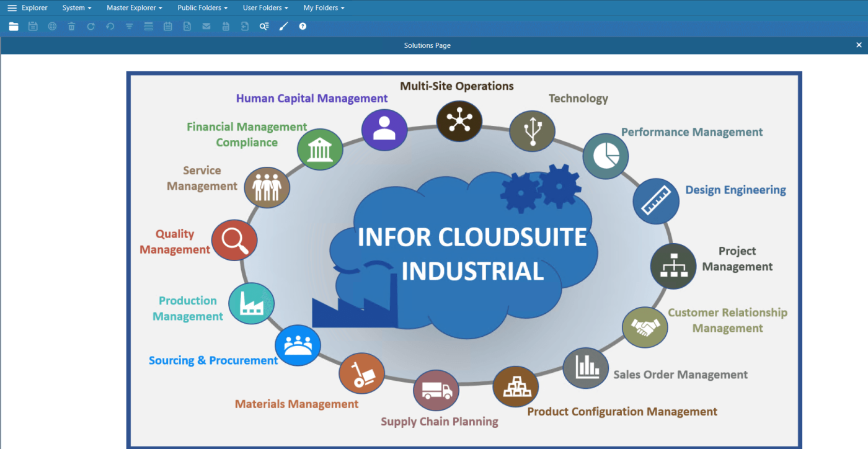
Task: Open the Customer Relationship Management text
Action: point(727,321)
